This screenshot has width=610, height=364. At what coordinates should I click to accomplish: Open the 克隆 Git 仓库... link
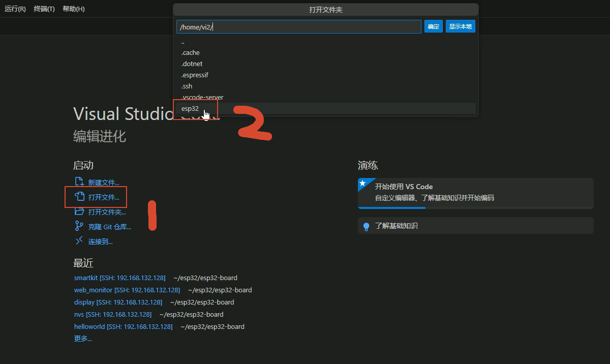point(110,227)
